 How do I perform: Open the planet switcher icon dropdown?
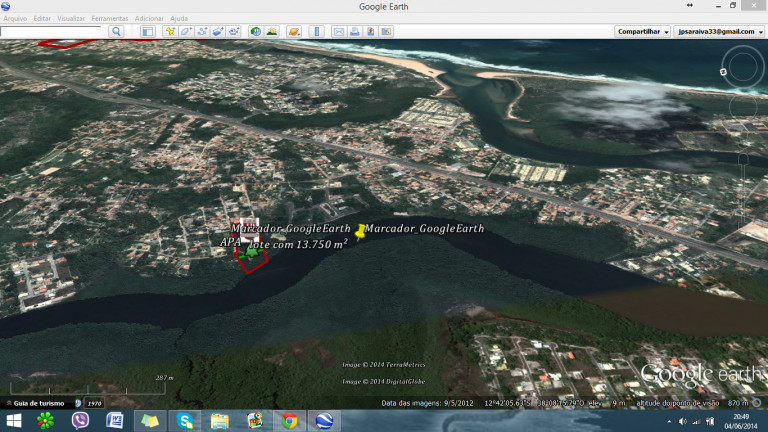coord(294,31)
